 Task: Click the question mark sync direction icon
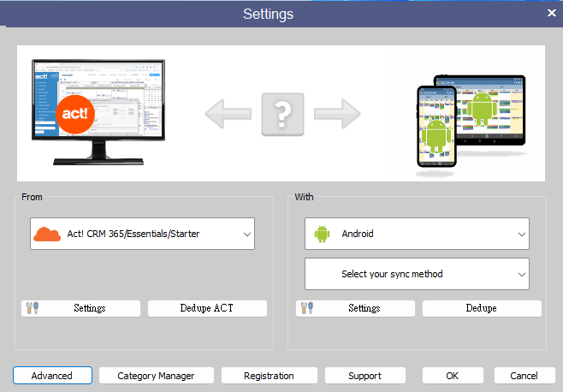coord(282,114)
